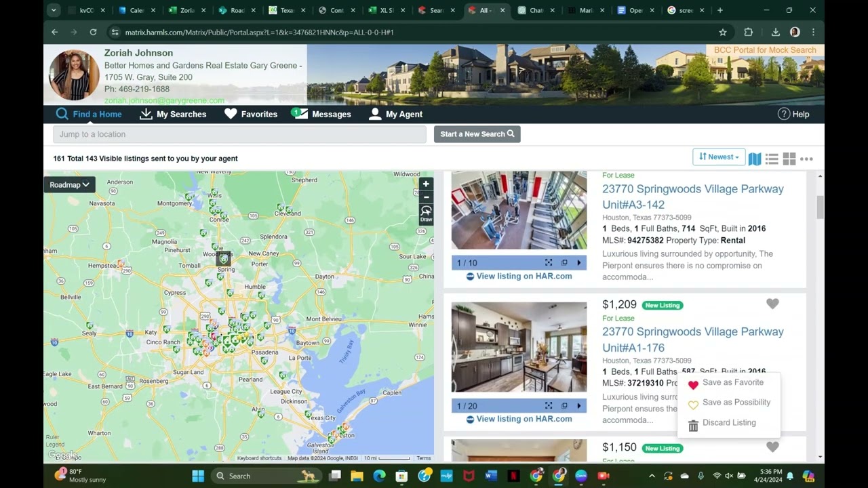The width and height of the screenshot is (868, 488).
Task: Switch to the ChatGPT browser tab
Action: 536,10
